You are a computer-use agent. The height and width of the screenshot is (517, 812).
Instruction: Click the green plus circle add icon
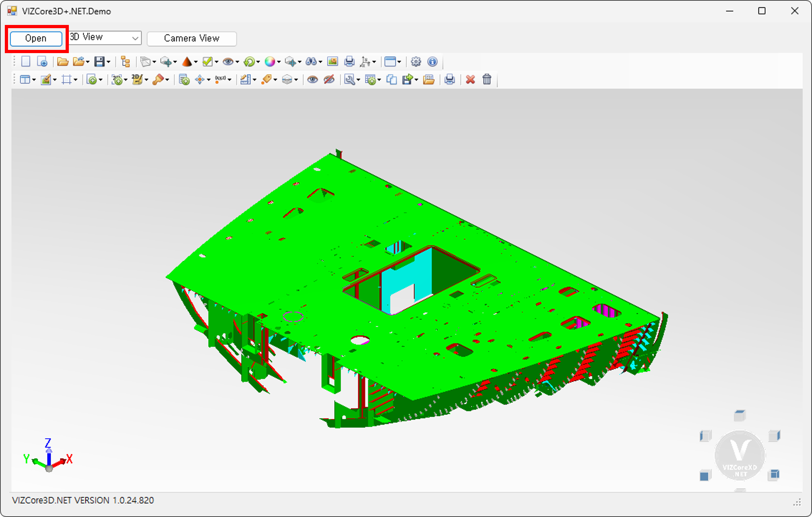(92, 80)
